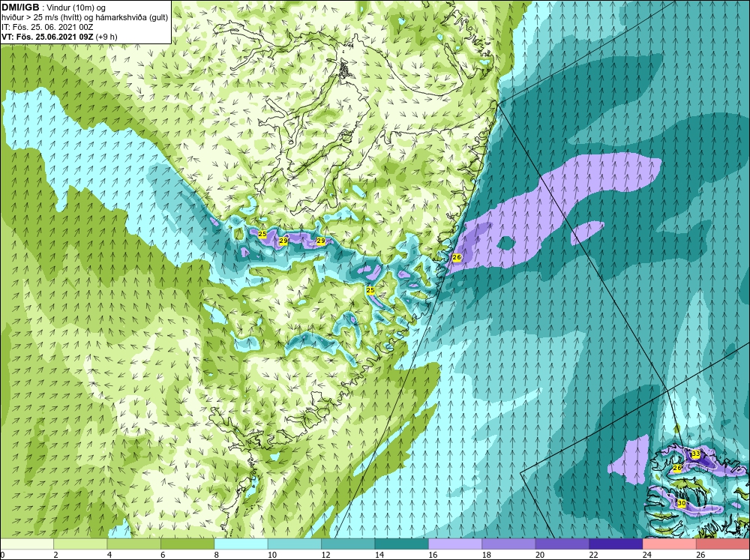Screen dimensions: 750x560
Task: Select the 6–8 m/s olive green legend swatch
Action: (x=187, y=544)
